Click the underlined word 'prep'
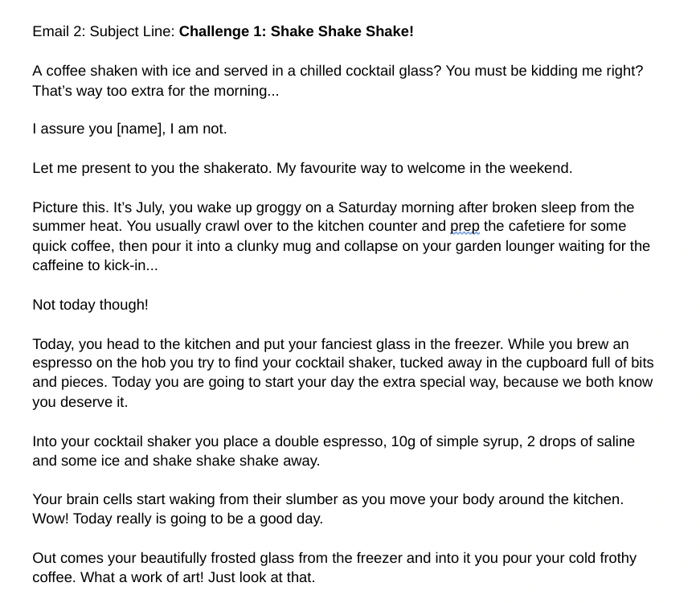 [465, 227]
